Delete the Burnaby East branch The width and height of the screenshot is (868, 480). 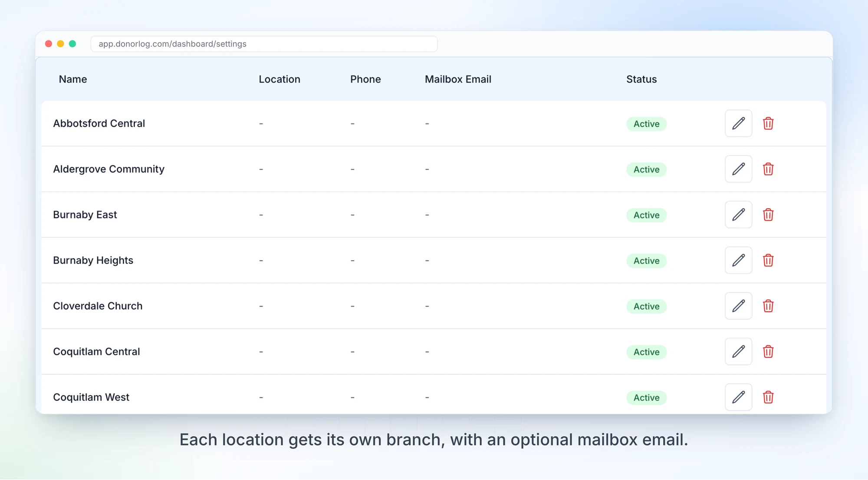tap(768, 215)
